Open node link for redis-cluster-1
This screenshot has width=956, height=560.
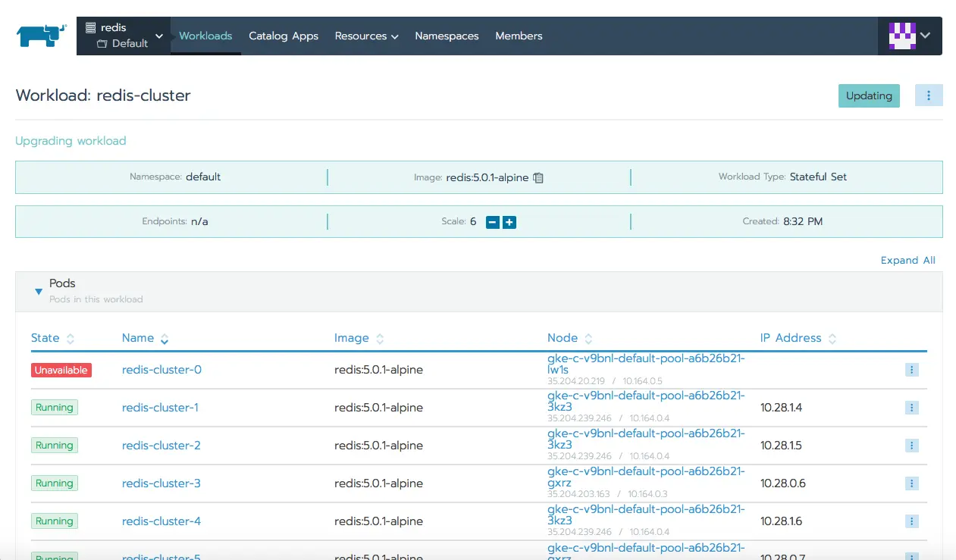646,402
